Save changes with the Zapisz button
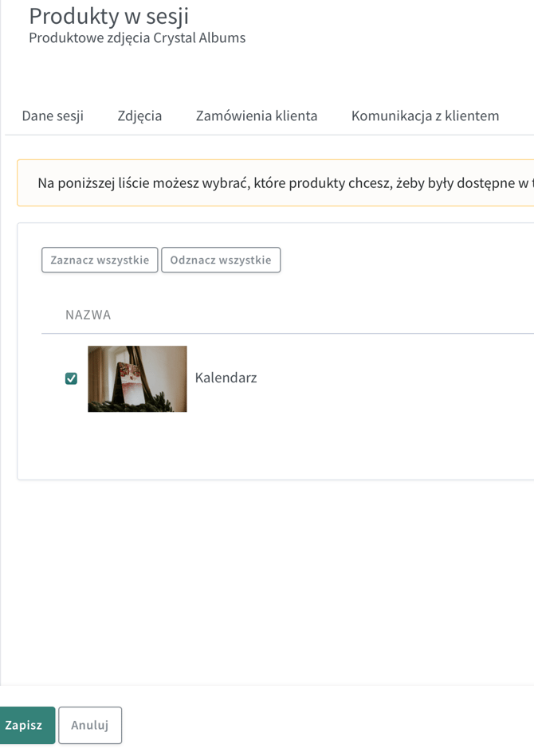 click(x=25, y=725)
